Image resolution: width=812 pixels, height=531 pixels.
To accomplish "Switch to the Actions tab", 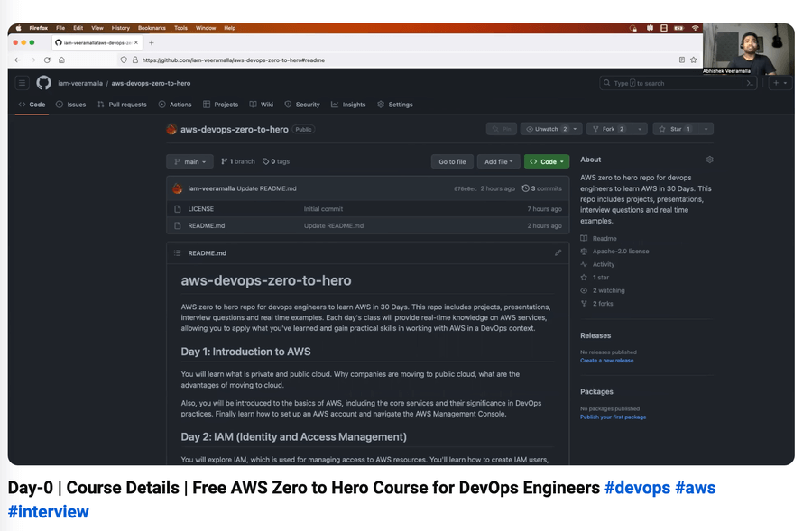I will click(x=175, y=105).
